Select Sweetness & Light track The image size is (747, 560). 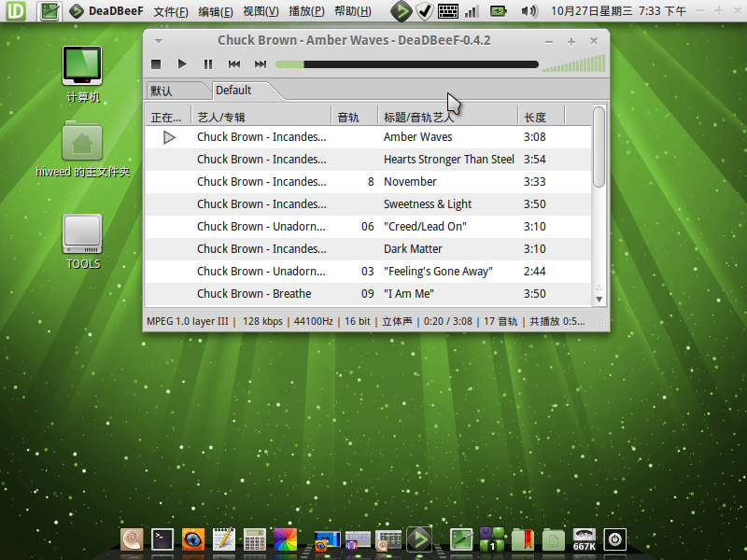click(368, 204)
